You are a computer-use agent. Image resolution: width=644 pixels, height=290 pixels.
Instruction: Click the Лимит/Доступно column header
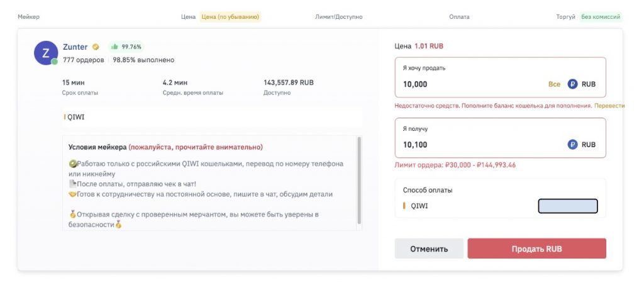(339, 17)
